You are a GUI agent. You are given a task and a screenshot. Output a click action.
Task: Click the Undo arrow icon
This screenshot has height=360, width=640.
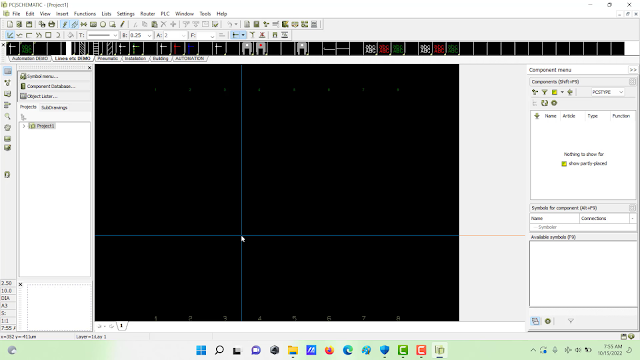click(229, 24)
